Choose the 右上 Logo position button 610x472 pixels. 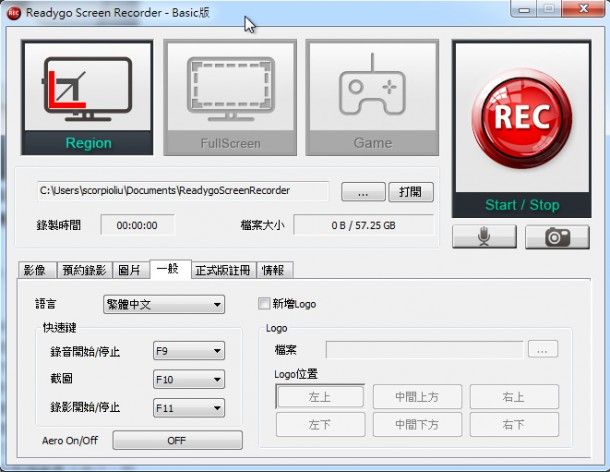[x=512, y=397]
